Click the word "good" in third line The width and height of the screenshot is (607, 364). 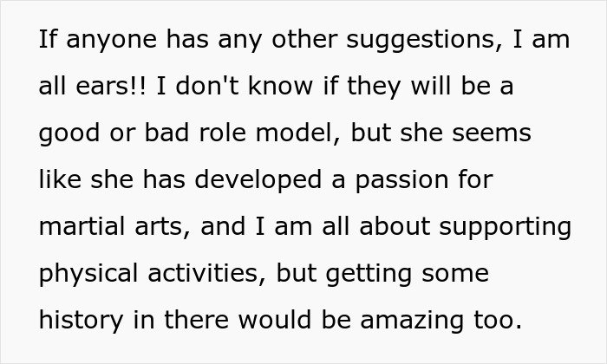point(69,133)
